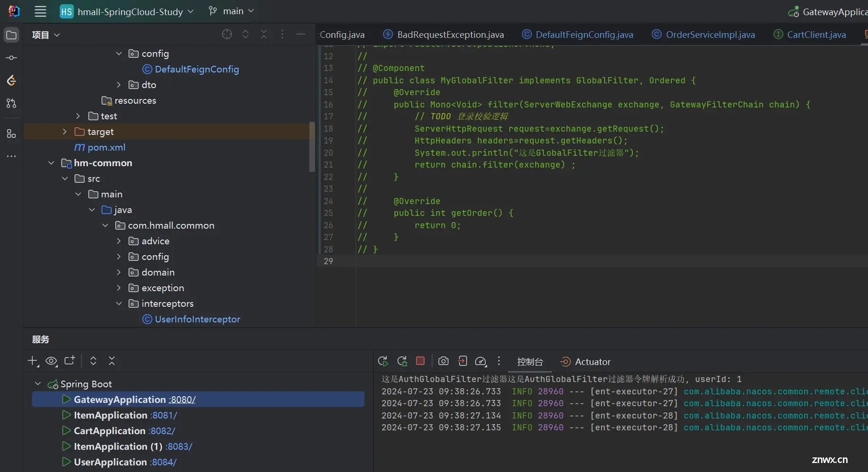Open the main hamburger menu

41,11
